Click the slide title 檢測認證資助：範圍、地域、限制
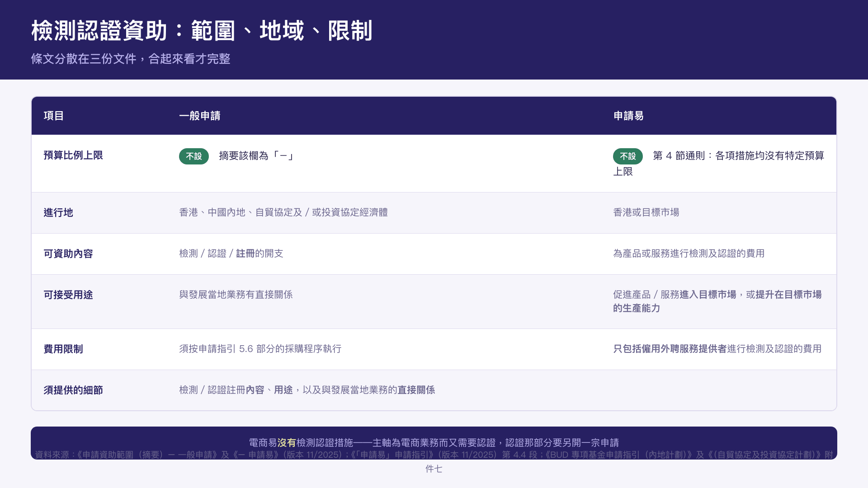Viewport: 868px width, 488px height. point(202,31)
